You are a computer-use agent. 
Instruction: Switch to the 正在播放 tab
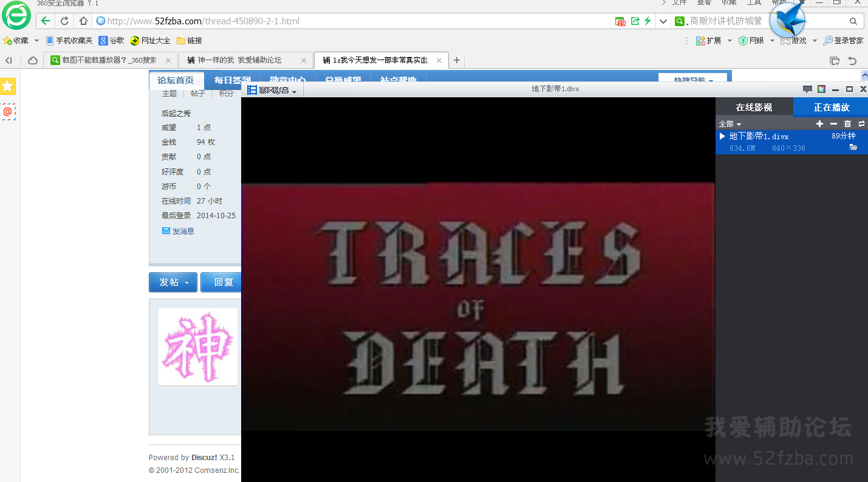pos(832,107)
